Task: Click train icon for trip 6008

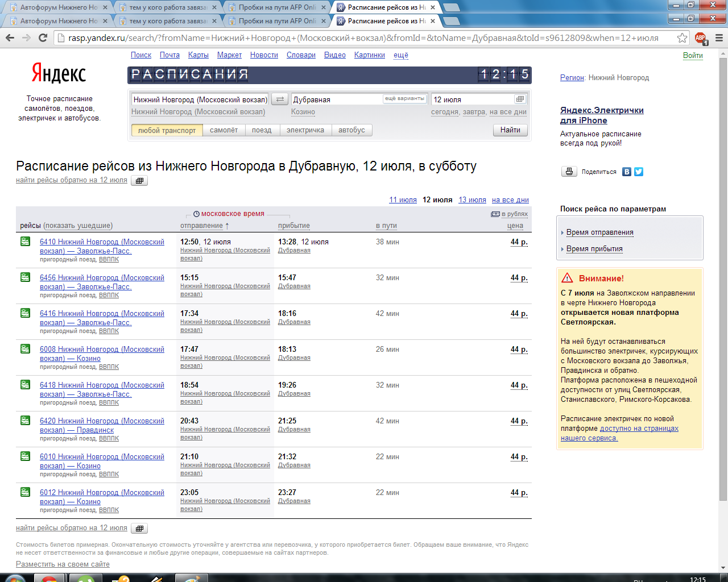Action: (x=25, y=349)
